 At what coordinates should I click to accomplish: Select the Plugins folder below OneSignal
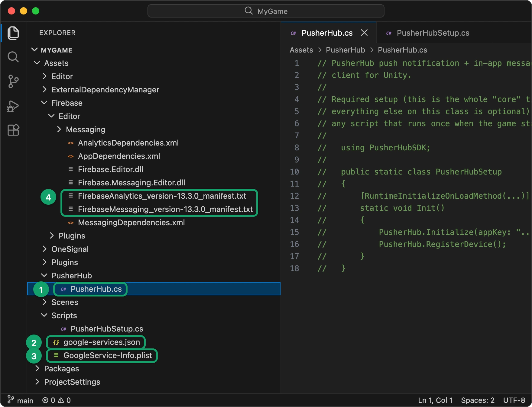(154, 262)
